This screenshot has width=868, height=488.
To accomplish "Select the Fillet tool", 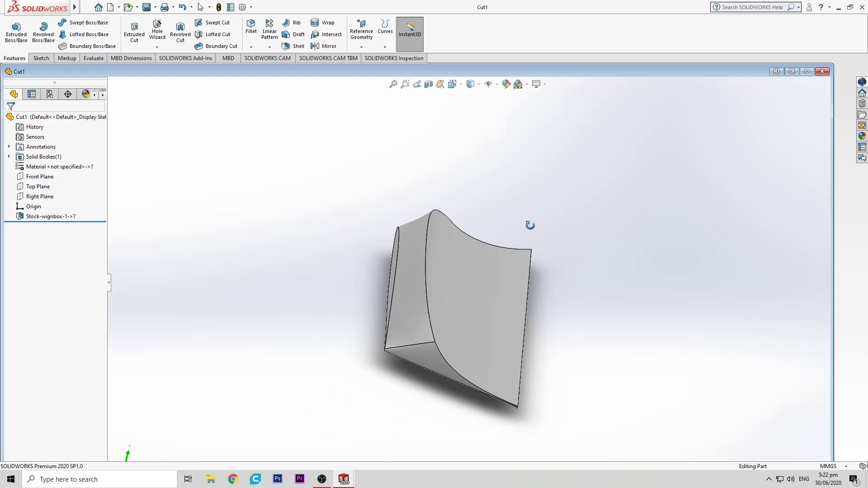I will tap(251, 27).
